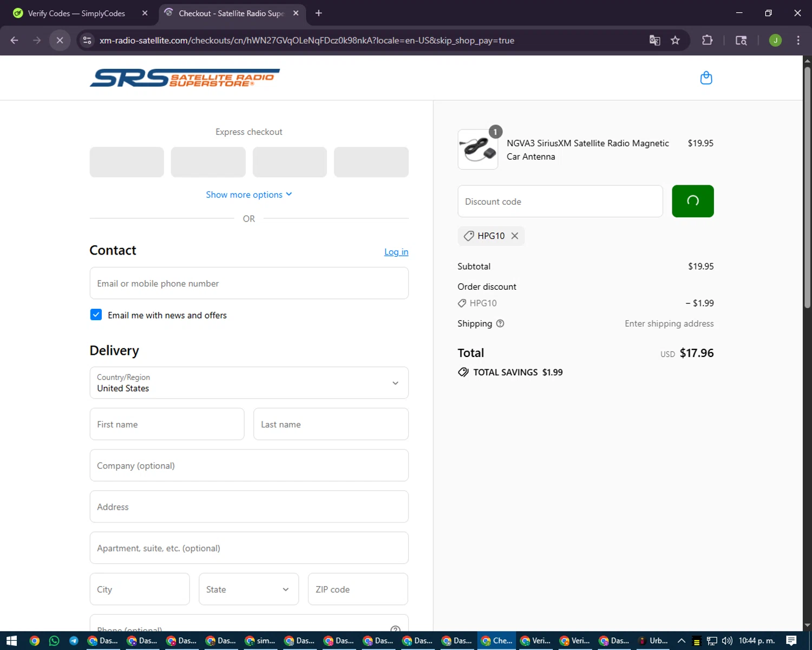Focus the Email or mobile phone number field
This screenshot has height=650, width=812.
(249, 283)
